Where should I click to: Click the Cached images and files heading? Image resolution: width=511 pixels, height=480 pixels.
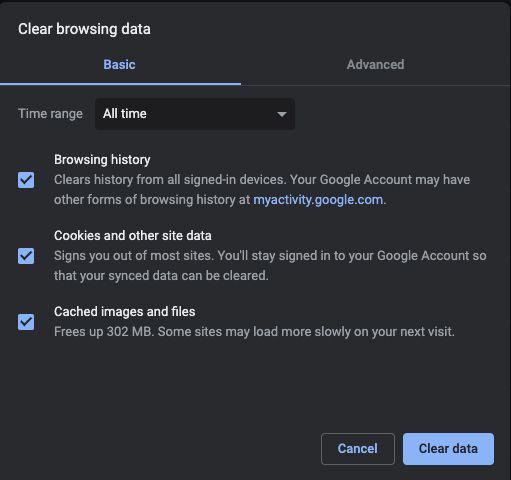(x=125, y=312)
